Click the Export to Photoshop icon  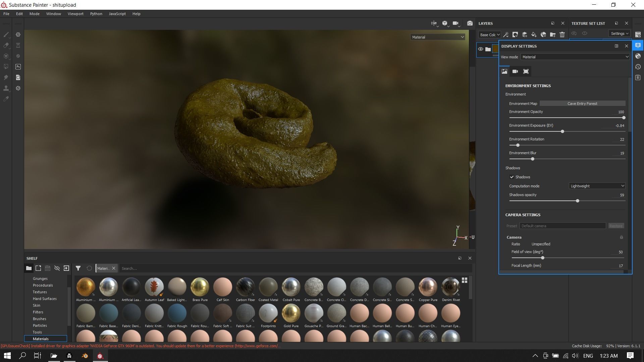18,67
